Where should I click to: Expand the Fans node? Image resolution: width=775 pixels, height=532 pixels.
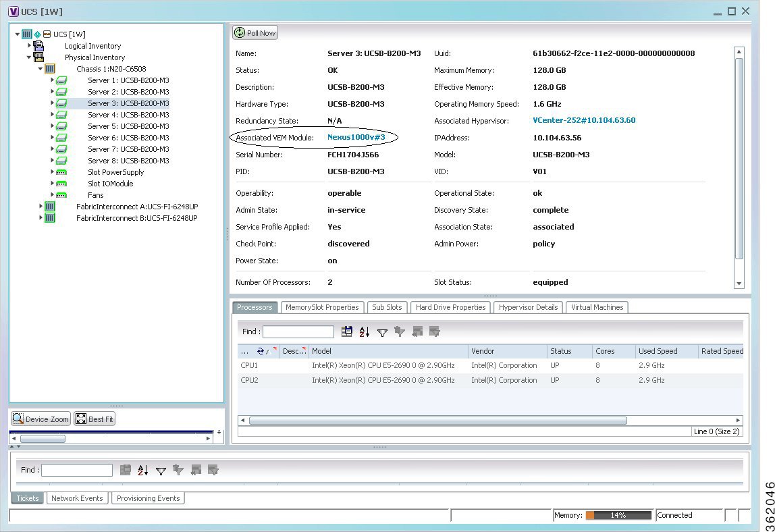tap(52, 194)
